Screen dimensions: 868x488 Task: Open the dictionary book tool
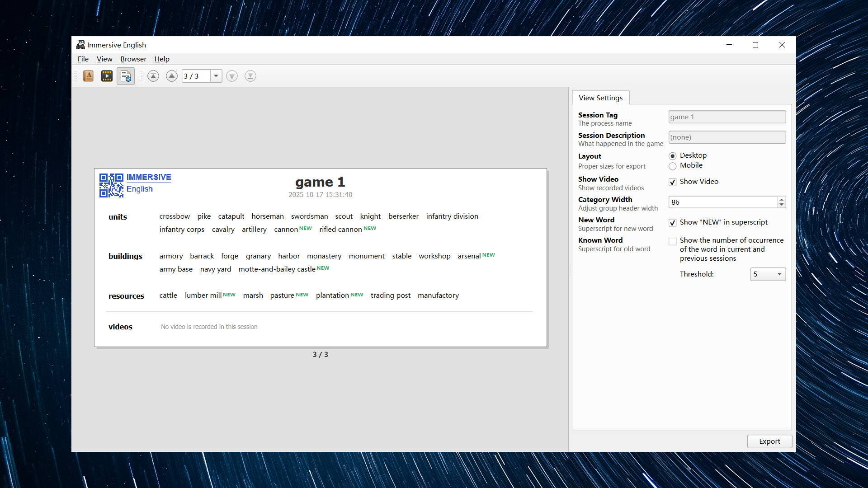coord(88,76)
